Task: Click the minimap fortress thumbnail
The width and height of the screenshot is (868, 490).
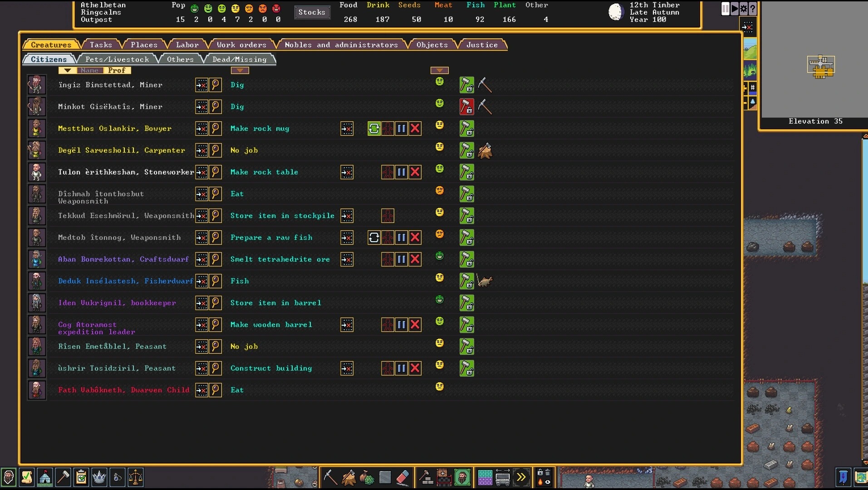Action: point(820,67)
